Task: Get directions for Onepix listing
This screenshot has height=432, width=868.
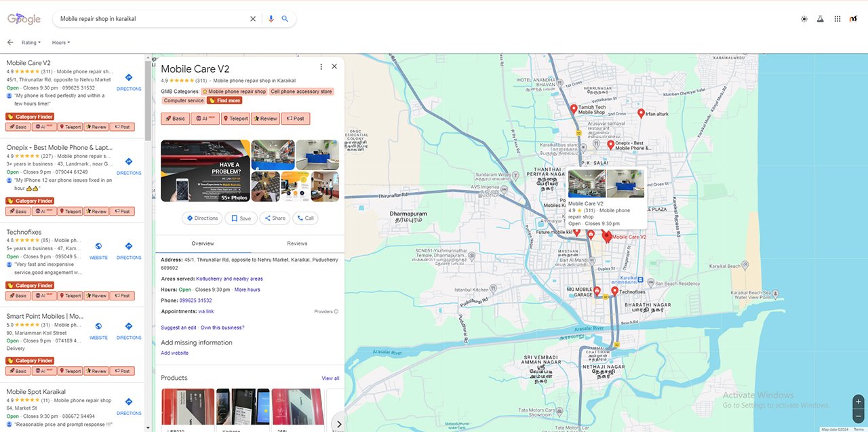Action: point(129,165)
